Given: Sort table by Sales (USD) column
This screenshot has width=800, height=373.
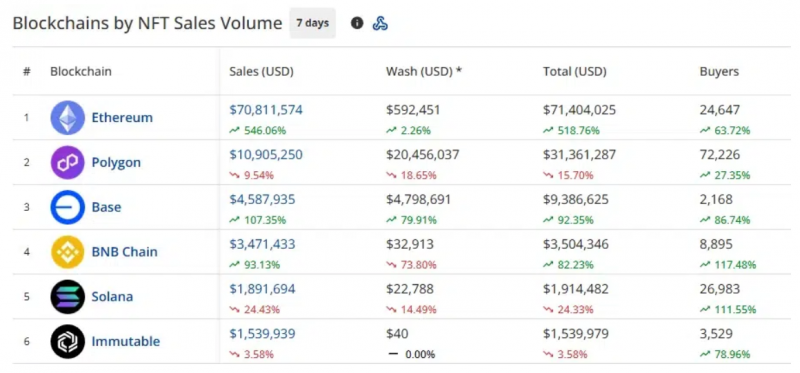Looking at the screenshot, I should point(261,71).
